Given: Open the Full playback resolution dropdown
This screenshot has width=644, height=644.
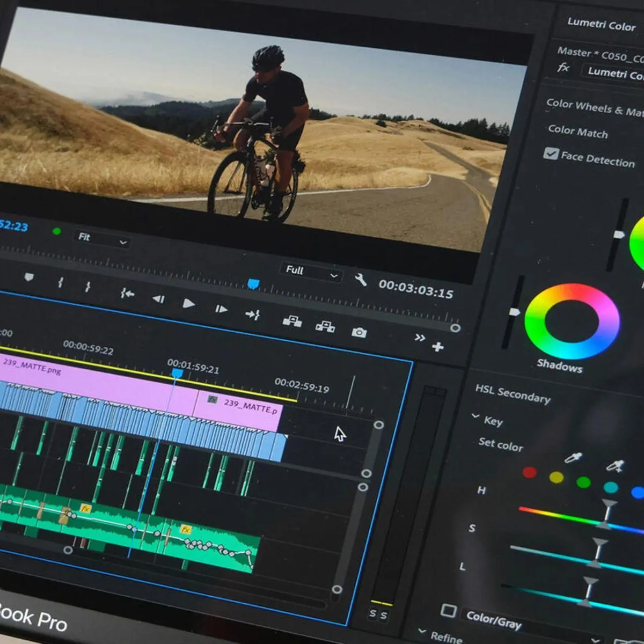Looking at the screenshot, I should 311,273.
